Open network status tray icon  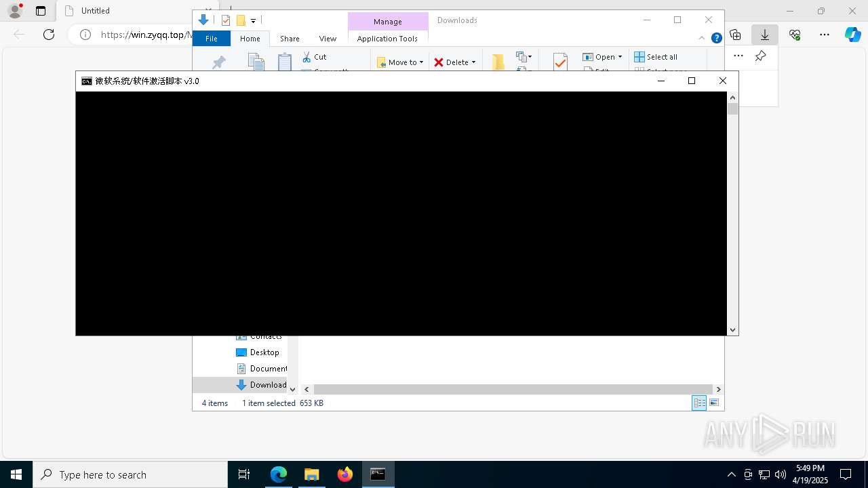(x=764, y=474)
